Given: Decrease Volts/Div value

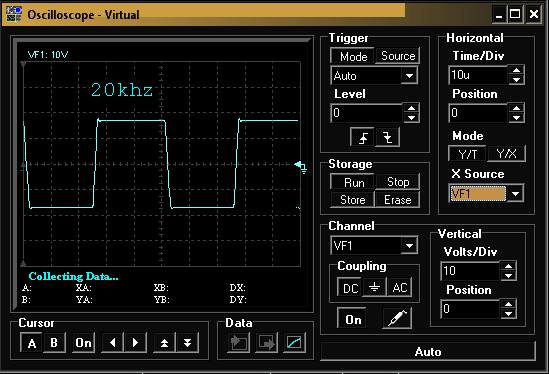Looking at the screenshot, I should coord(508,276).
